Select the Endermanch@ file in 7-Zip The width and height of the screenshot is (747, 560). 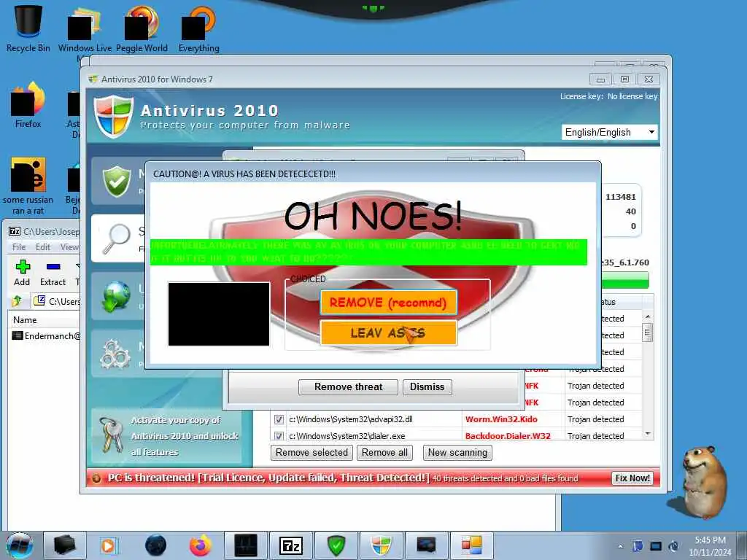click(46, 335)
